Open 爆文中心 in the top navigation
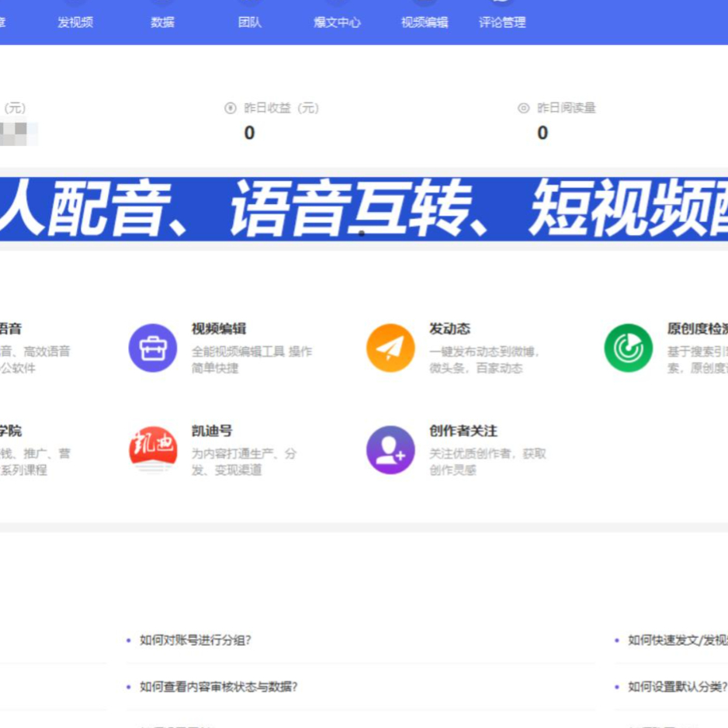This screenshot has width=728, height=728. tap(337, 22)
